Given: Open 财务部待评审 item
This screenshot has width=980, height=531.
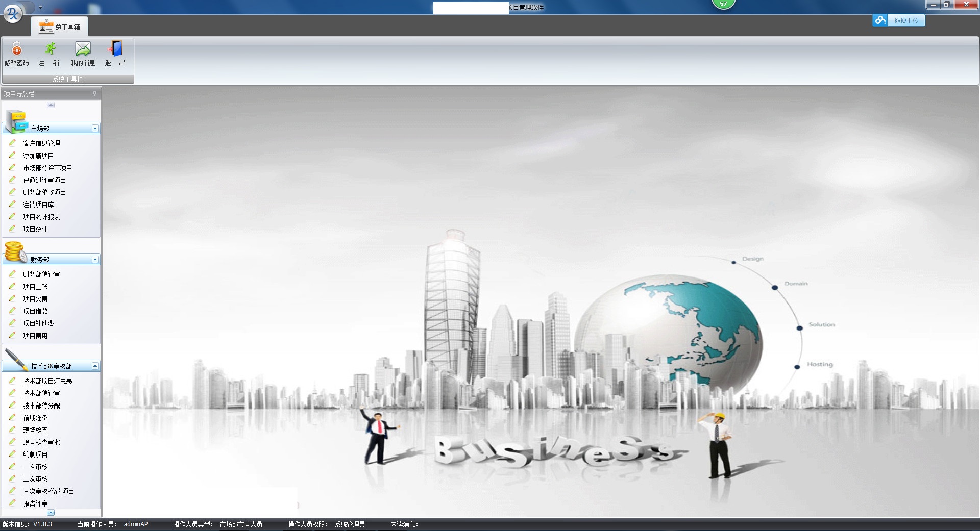Looking at the screenshot, I should click(x=41, y=274).
